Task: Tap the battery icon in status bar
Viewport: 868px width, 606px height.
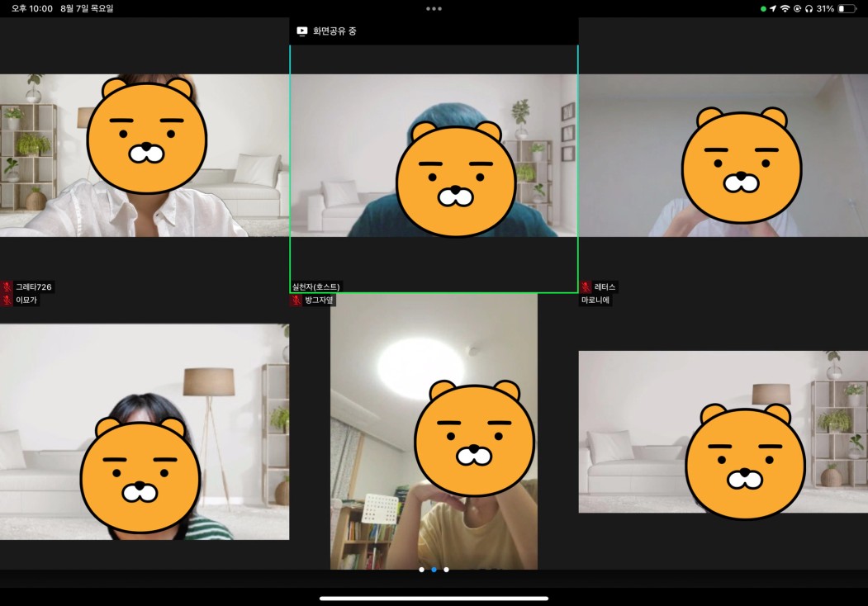Action: [847, 9]
